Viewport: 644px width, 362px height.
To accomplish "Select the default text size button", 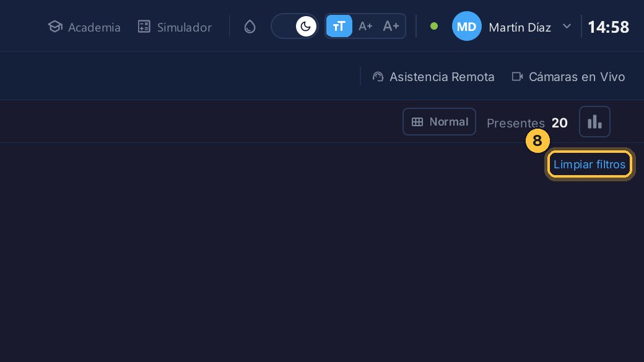I will click(339, 26).
